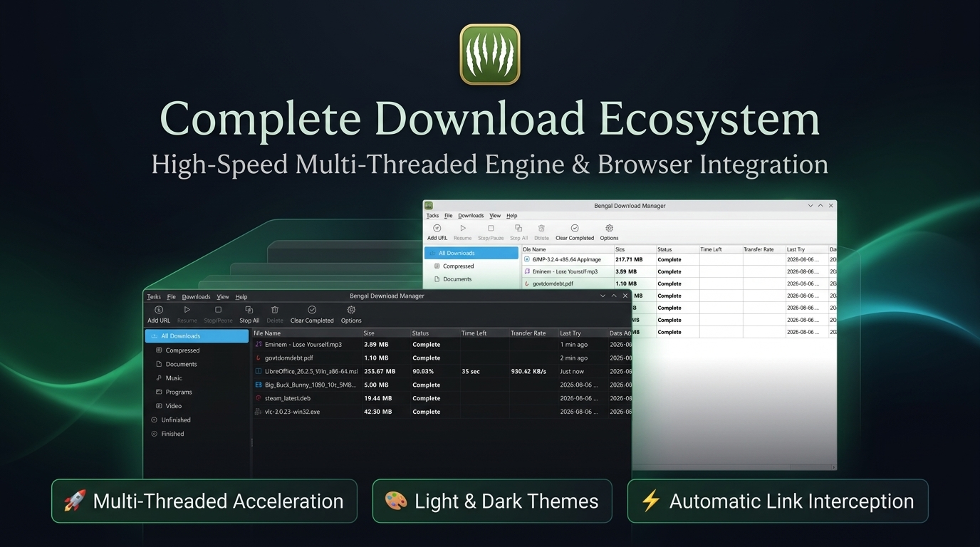Click the Delete trash icon in the dark window

click(x=275, y=310)
